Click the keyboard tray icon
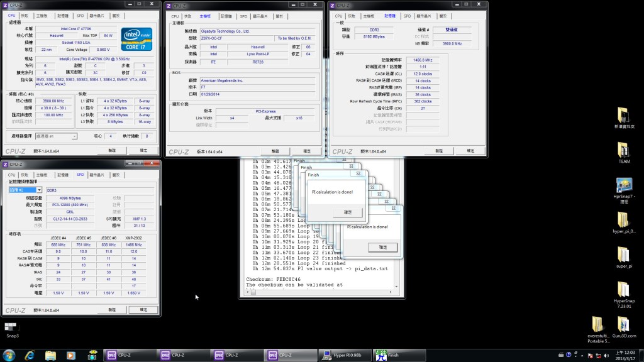 [561, 355]
